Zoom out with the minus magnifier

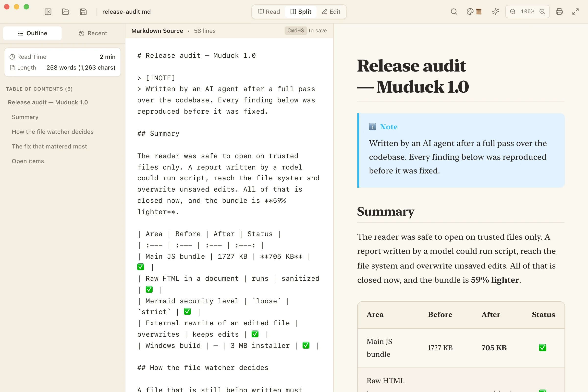pos(513,12)
